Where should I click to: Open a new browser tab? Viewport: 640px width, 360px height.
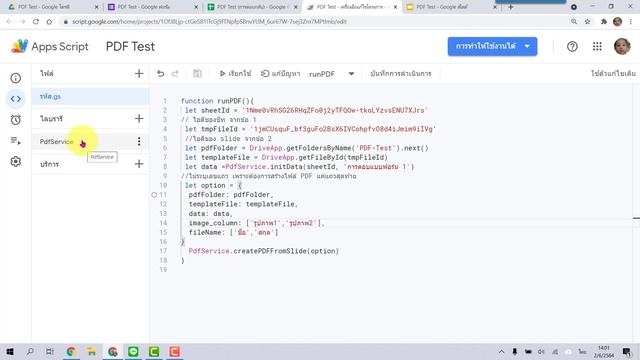511,7
